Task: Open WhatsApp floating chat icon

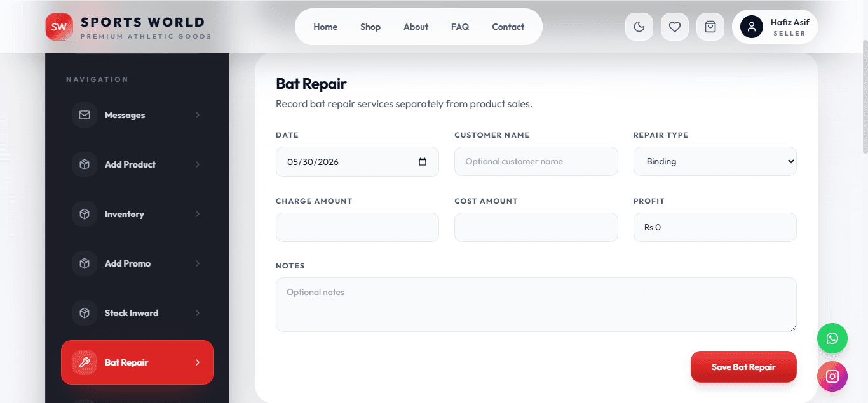Action: (x=832, y=338)
